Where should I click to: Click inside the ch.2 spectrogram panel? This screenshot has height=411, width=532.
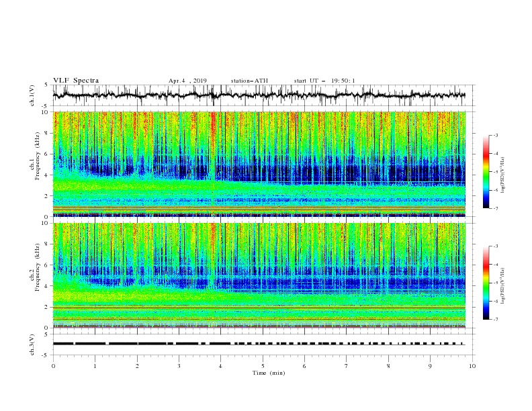259,275
